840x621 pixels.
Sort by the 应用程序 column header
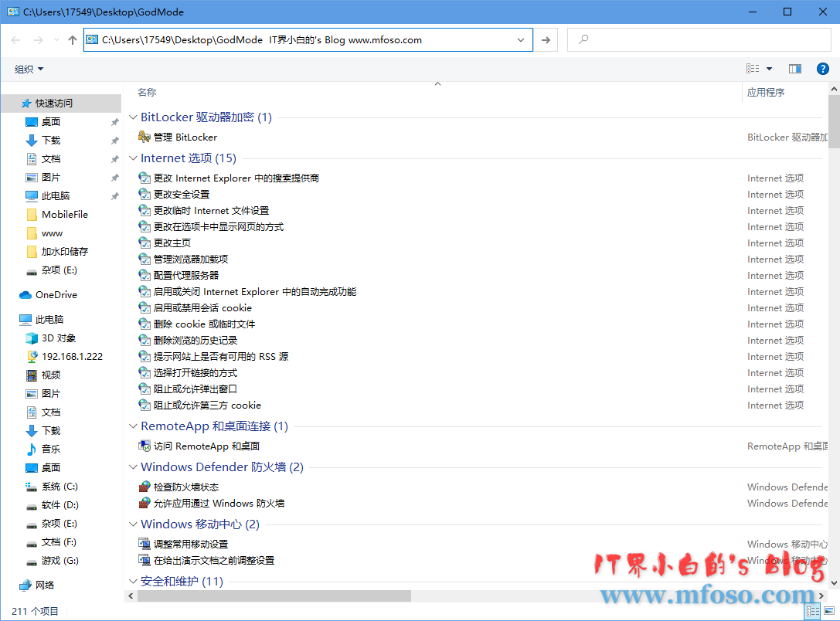pyautogui.click(x=766, y=92)
